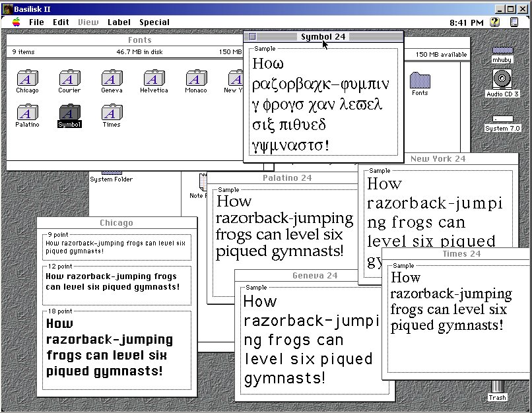
Task: Select the Chicago font suitcase icon
Action: [27, 79]
